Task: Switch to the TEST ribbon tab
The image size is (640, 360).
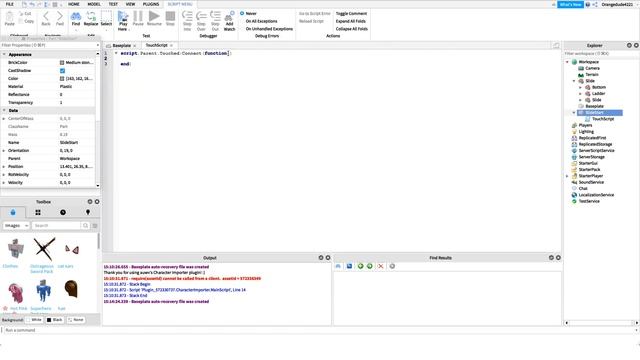Action: click(x=113, y=4)
